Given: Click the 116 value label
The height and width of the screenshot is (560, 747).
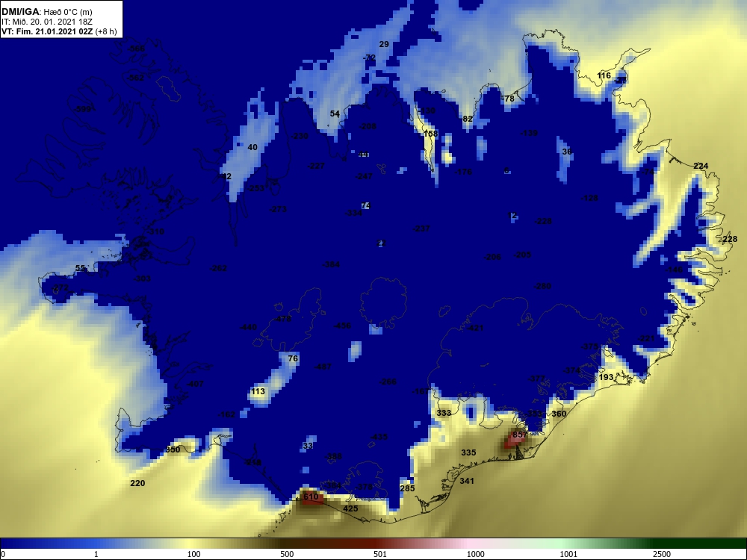Looking at the screenshot, I should tap(604, 75).
